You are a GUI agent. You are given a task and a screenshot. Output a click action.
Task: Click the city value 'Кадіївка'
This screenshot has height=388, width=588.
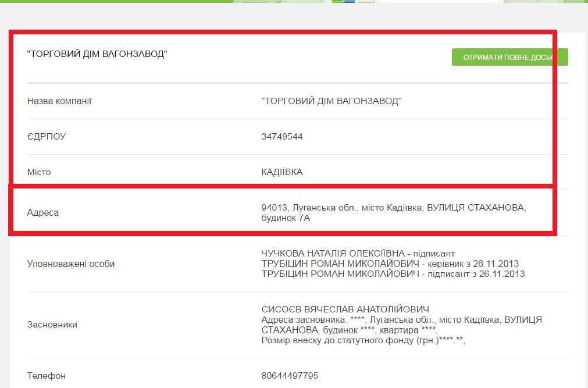282,172
